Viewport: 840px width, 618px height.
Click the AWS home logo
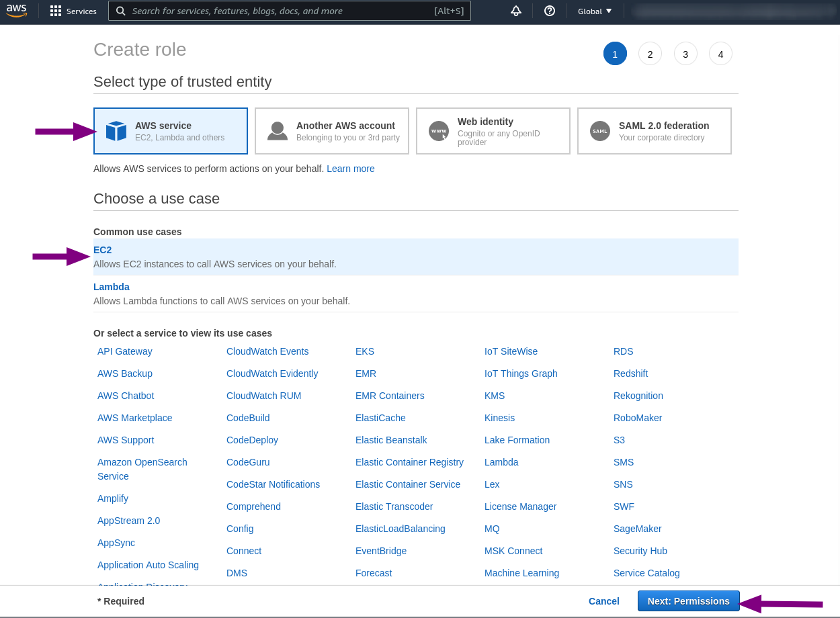coord(16,10)
